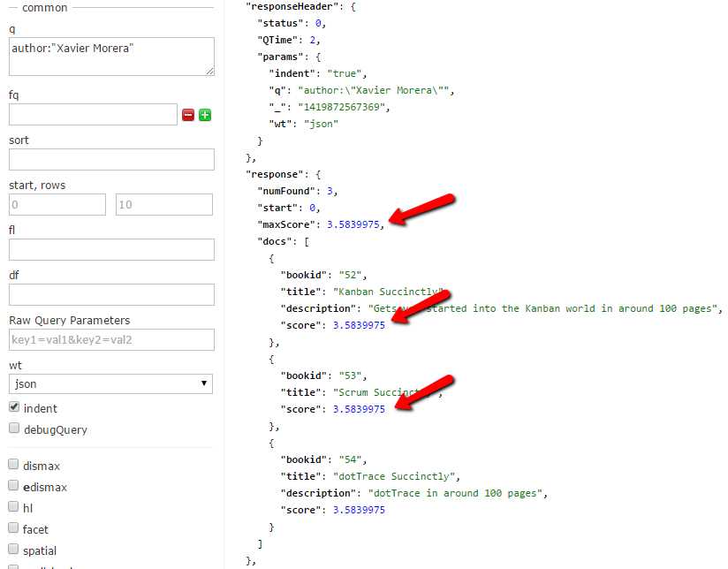Enable the spatial checkbox
The image size is (728, 569).
(x=13, y=550)
